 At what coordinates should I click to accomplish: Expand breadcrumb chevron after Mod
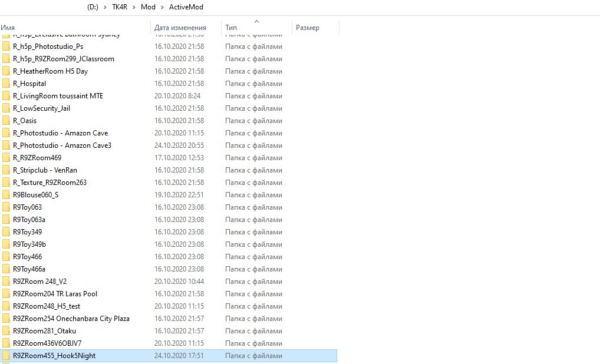(162, 7)
